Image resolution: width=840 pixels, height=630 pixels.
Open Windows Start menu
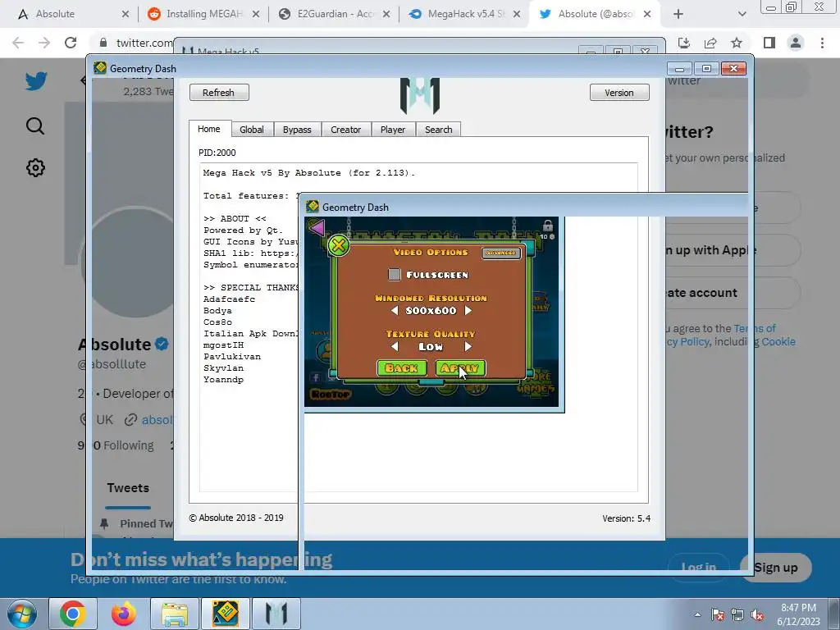tap(22, 614)
